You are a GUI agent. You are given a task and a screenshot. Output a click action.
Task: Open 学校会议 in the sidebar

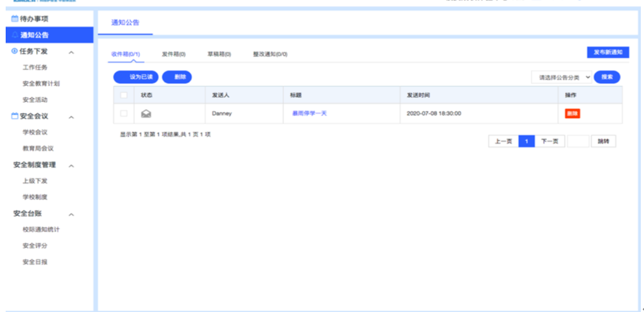pos(35,133)
